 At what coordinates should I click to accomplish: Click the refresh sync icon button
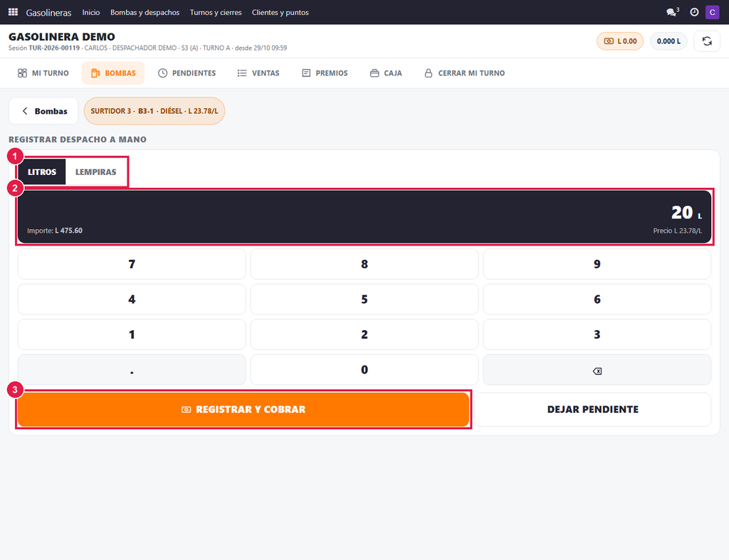[707, 41]
